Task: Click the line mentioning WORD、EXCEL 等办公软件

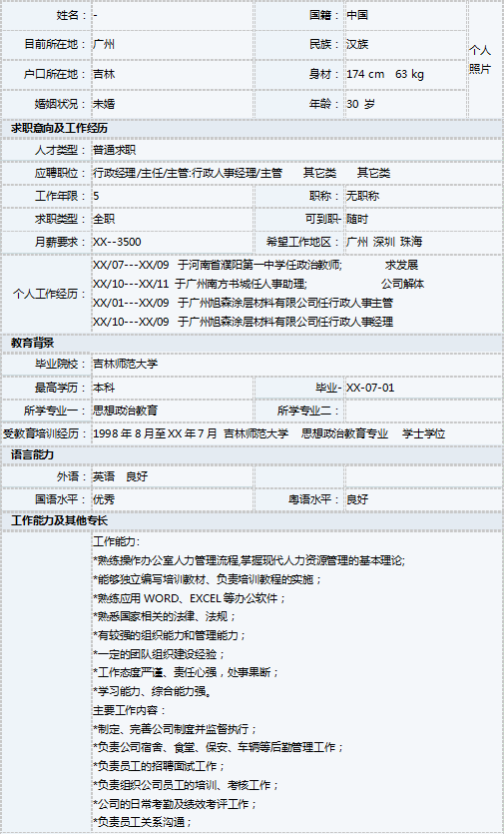Action: click(190, 598)
